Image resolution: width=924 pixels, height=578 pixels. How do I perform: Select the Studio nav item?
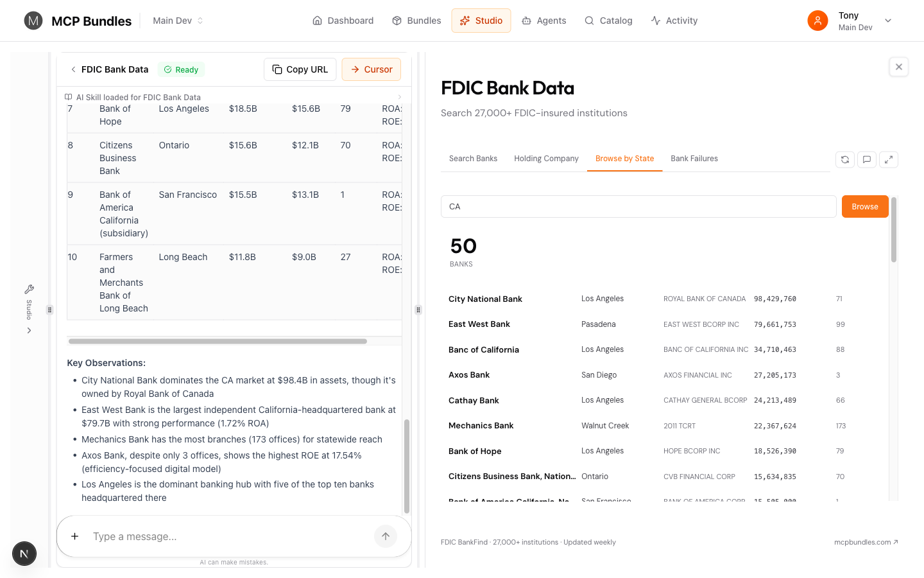(481, 21)
